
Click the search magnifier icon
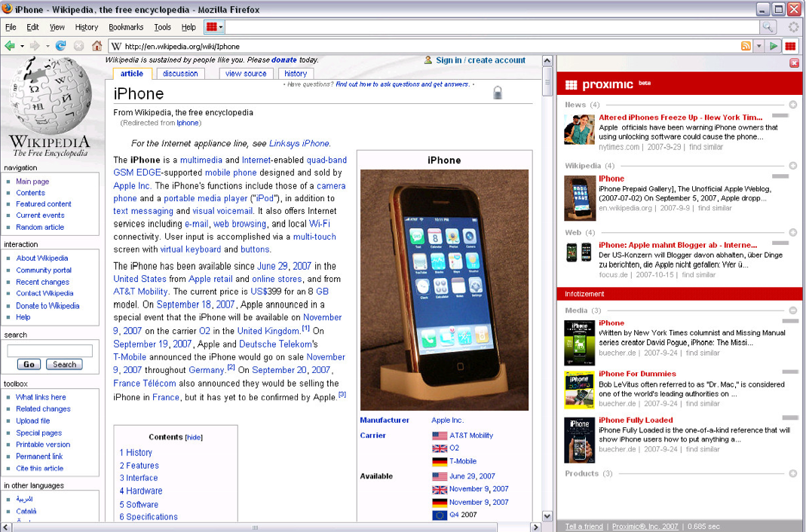click(768, 27)
